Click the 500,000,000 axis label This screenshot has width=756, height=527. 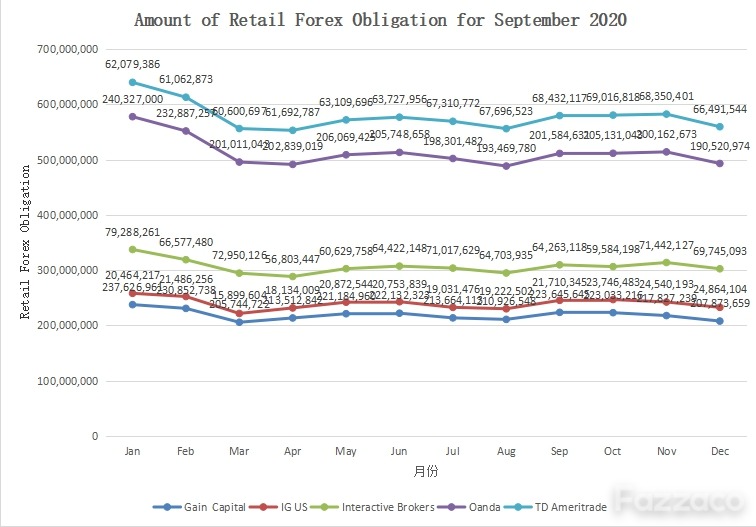(68, 160)
